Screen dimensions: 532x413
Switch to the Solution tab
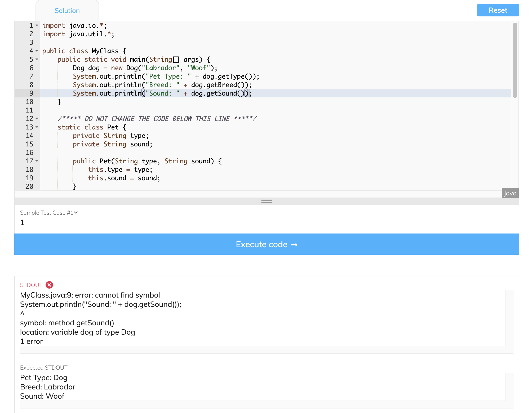(x=67, y=11)
